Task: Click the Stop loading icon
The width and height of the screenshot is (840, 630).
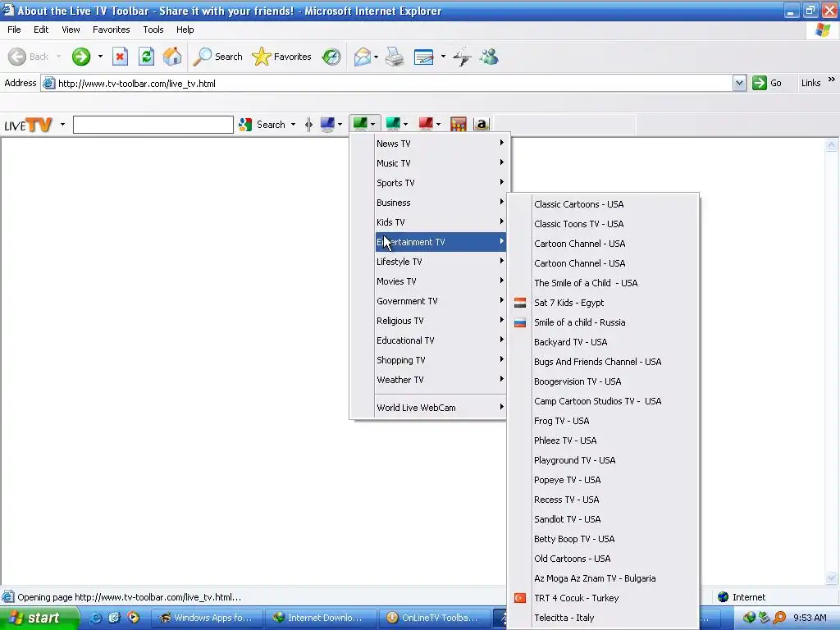Action: point(120,57)
